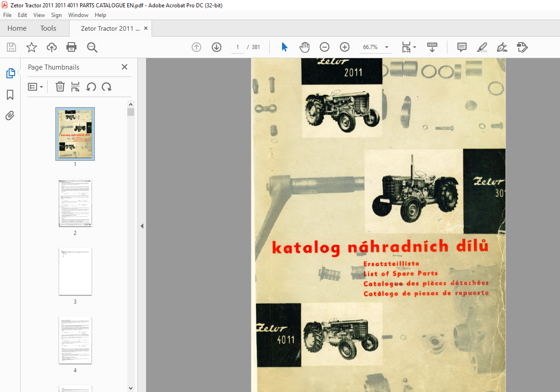Viewport: 560px width, 392px height.
Task: Delete selected page with trash icon
Action: point(60,87)
